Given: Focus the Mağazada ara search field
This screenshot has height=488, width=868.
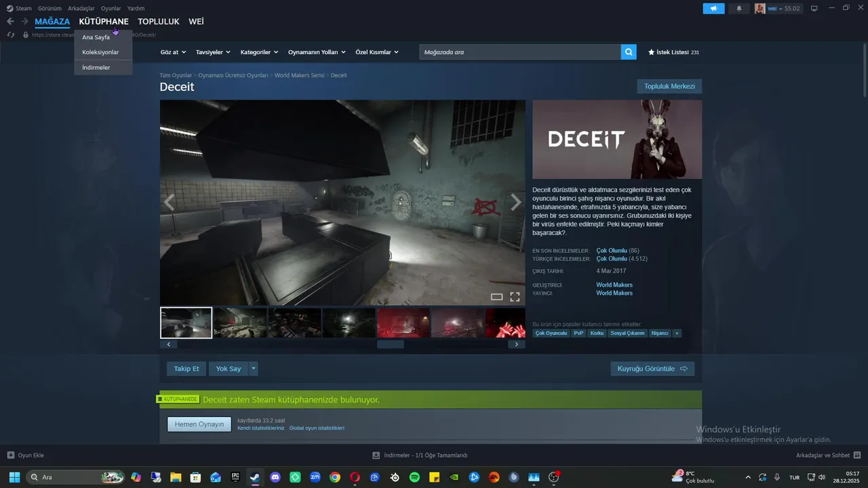Looking at the screenshot, I should tap(520, 52).
